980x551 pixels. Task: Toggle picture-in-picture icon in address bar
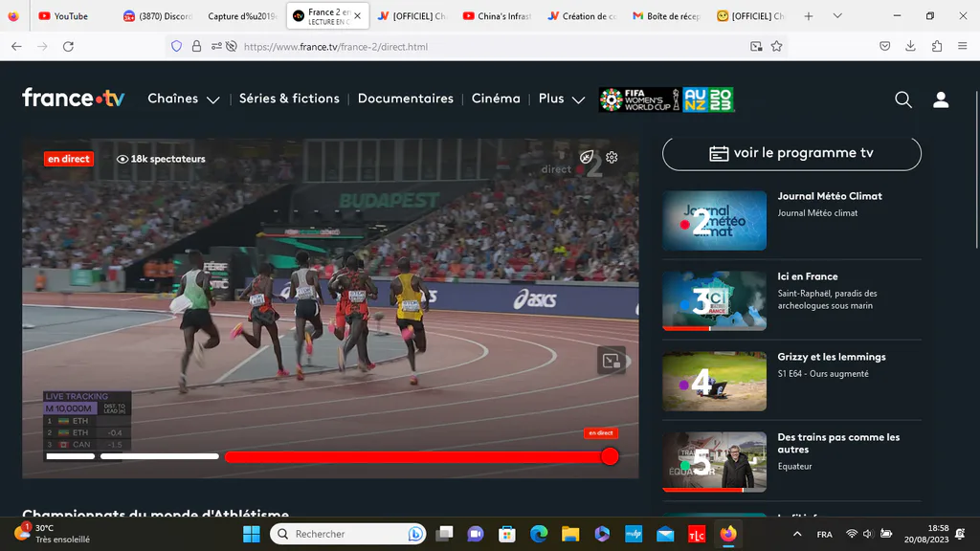pos(756,46)
